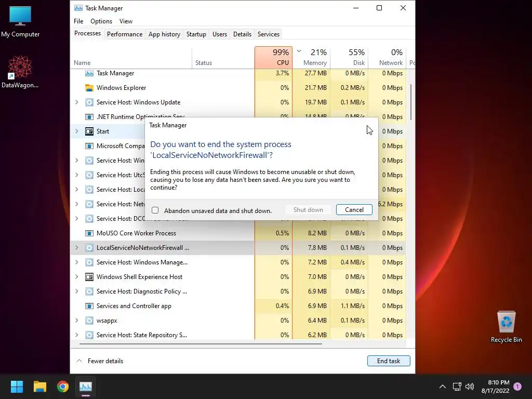Screen dimensions: 532x399
Task: Check 'Abandon unsaved data and shut down' checkbox
Action: click(x=155, y=210)
